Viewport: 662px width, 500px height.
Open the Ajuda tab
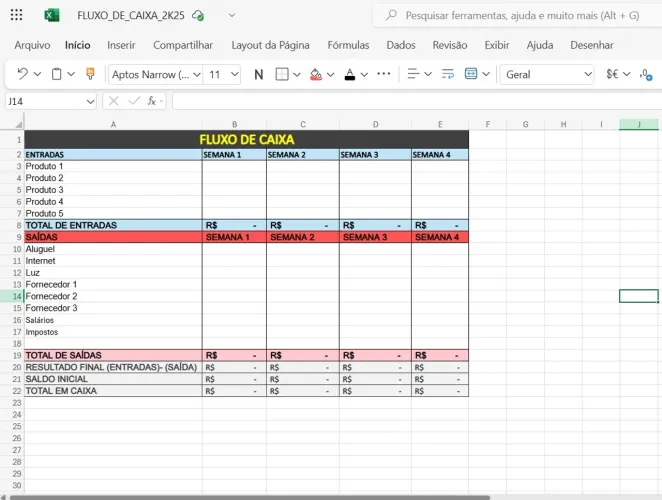(x=540, y=45)
